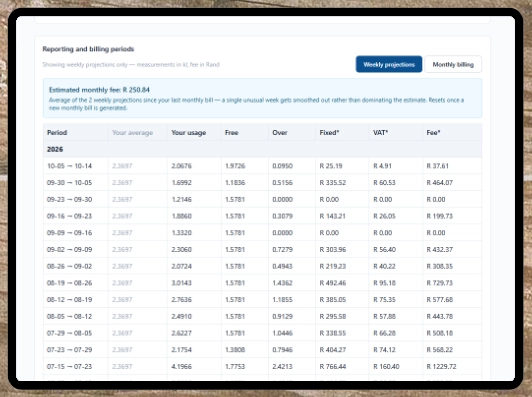Click usage value 1.6992
The width and height of the screenshot is (532, 397).
click(x=182, y=183)
